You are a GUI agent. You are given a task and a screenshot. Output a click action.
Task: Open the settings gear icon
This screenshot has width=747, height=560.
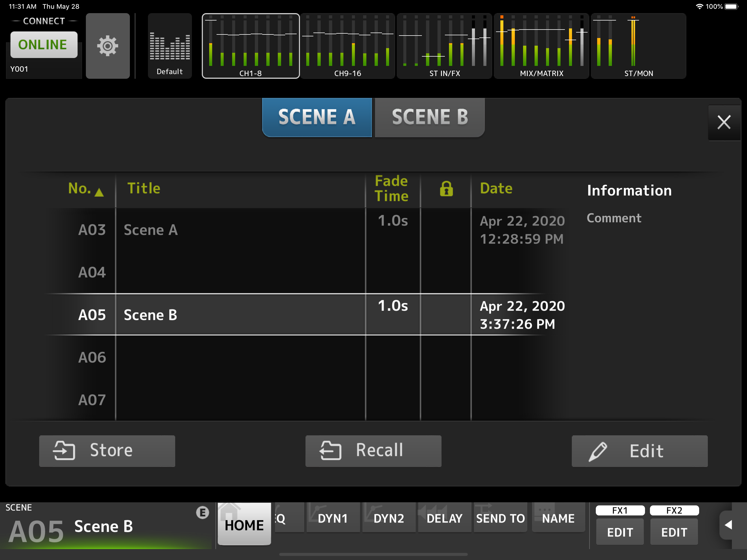pos(107,46)
